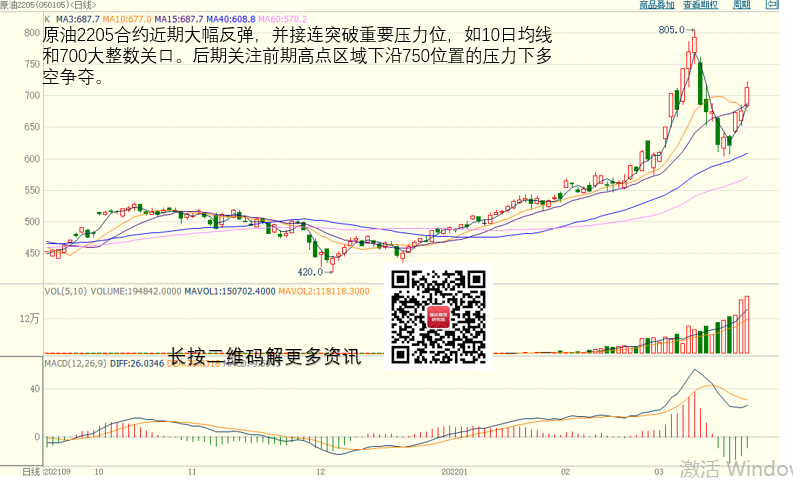Click the 202201 date on time axis
This screenshot has height=484, width=793.
[x=455, y=470]
